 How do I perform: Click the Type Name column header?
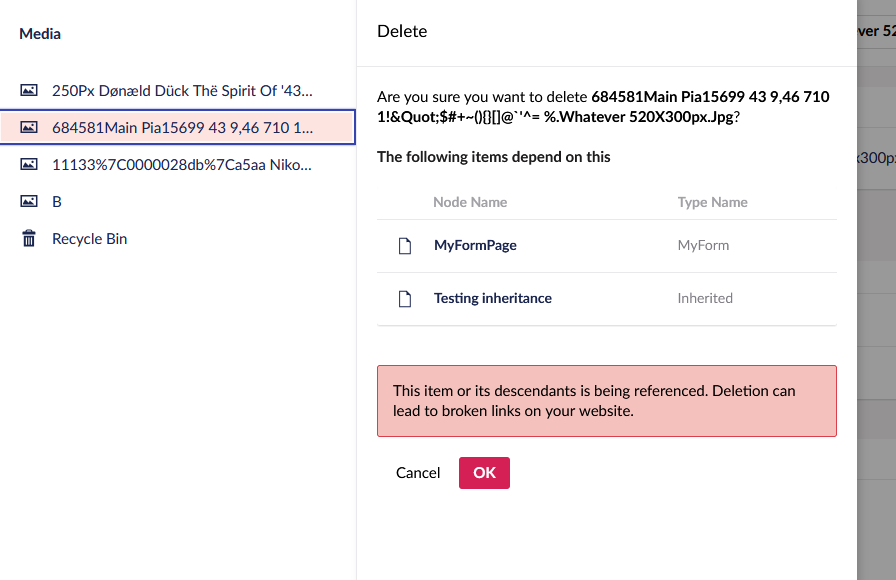(x=713, y=202)
